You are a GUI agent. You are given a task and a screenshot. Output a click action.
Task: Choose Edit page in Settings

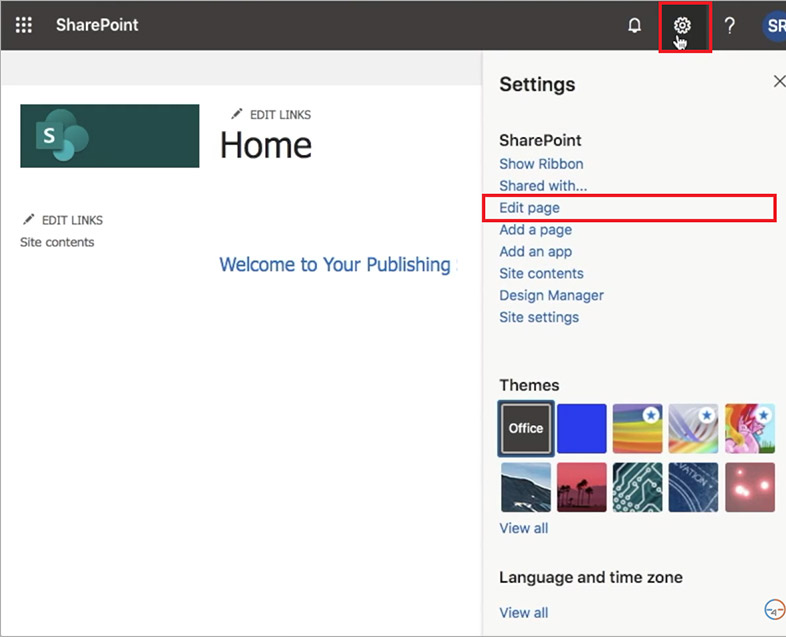(x=529, y=208)
